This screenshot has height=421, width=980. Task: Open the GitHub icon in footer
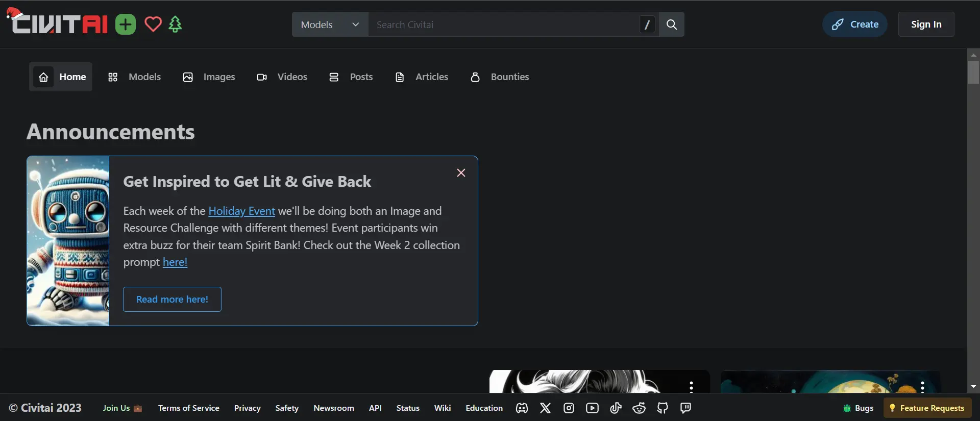pyautogui.click(x=663, y=408)
